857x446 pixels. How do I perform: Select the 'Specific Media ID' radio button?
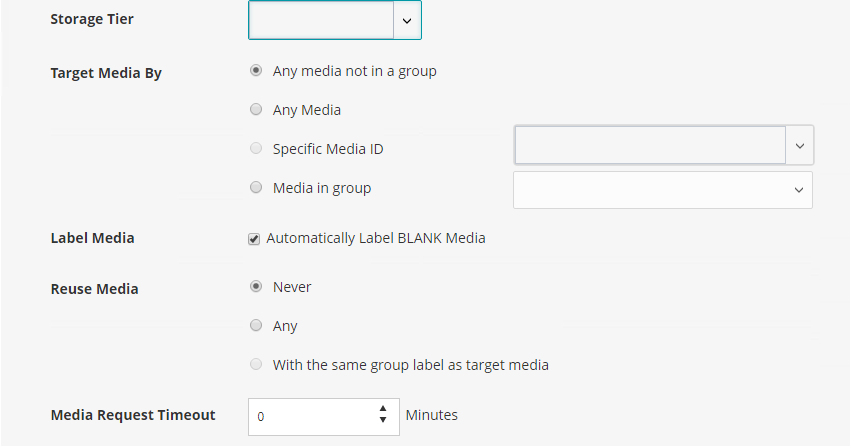point(256,149)
